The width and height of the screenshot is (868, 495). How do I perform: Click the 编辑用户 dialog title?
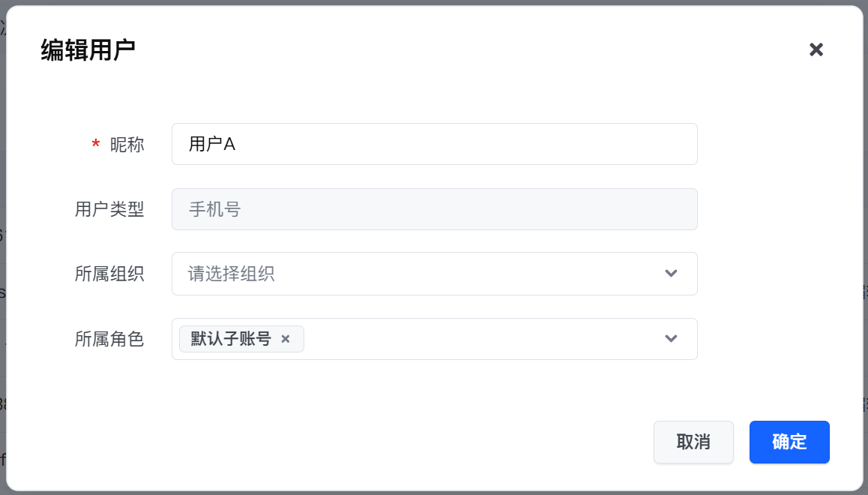[x=88, y=50]
